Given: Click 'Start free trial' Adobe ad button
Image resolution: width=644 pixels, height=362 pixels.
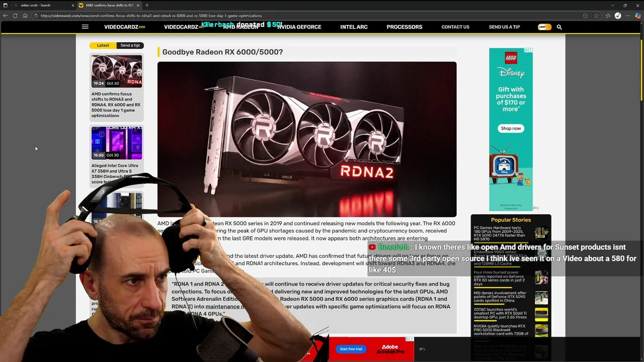Looking at the screenshot, I should pyautogui.click(x=351, y=349).
